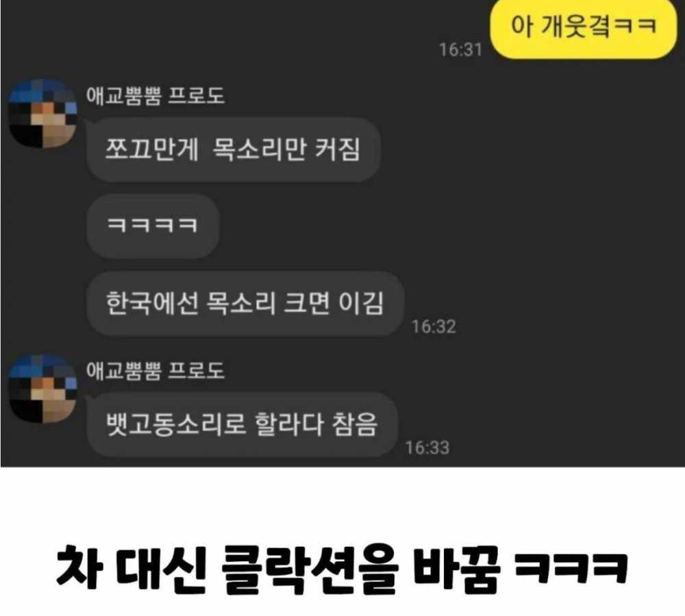685x616 pixels.
Task: Select the message 뱃고동소리로 할라다 참음
Action: point(242,424)
